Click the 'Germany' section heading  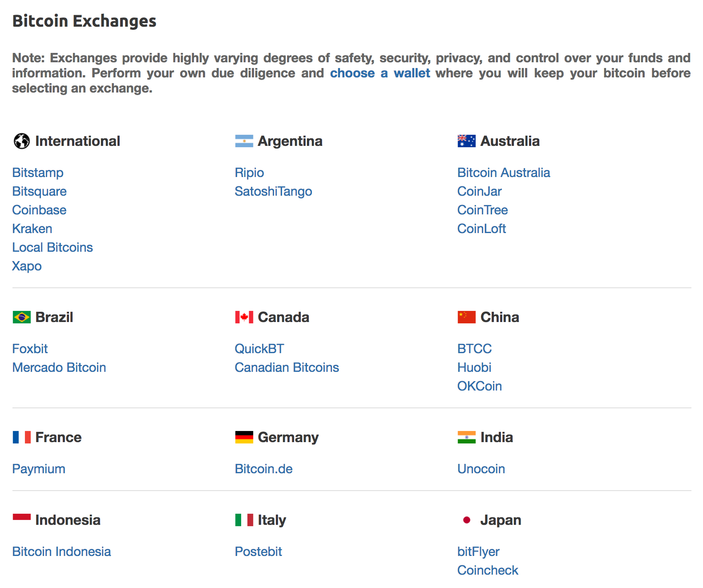click(288, 437)
